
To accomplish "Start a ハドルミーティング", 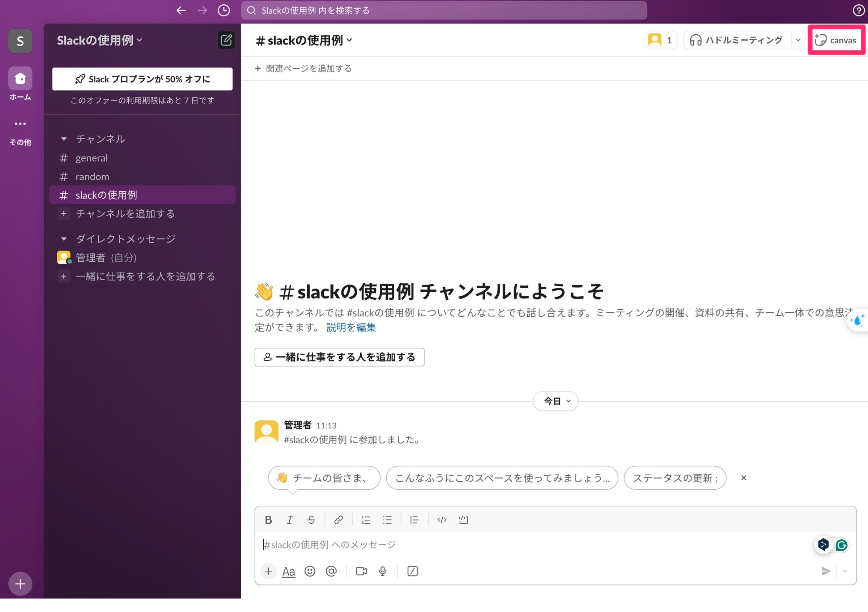I will (x=737, y=40).
